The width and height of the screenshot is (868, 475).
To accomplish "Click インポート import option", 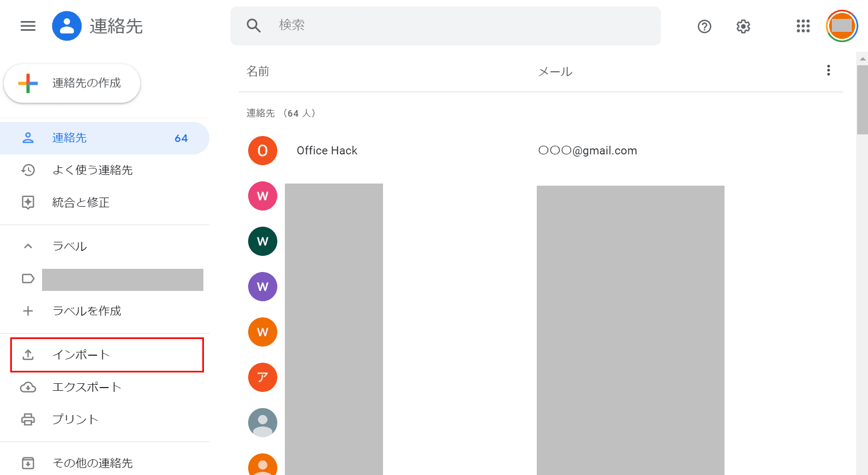I will pyautogui.click(x=107, y=355).
